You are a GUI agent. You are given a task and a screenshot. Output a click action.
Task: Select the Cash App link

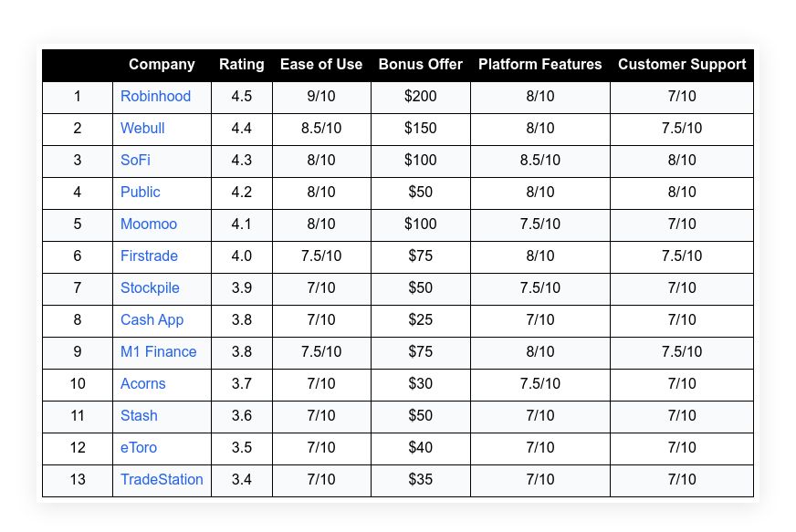point(152,320)
